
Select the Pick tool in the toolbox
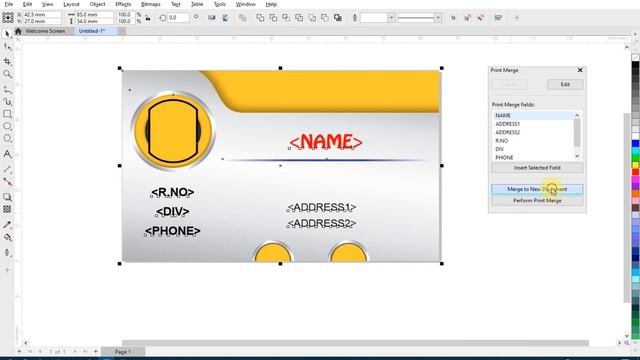pos(7,34)
